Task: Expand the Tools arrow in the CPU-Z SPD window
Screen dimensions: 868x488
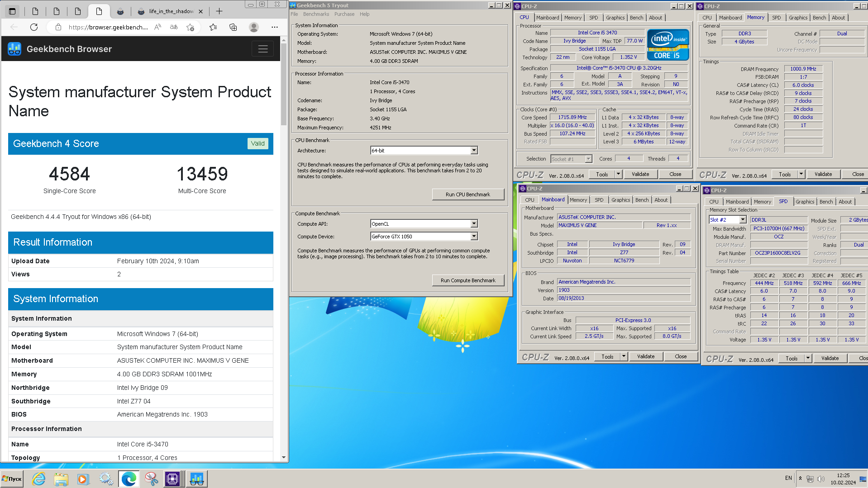Action: (x=808, y=358)
